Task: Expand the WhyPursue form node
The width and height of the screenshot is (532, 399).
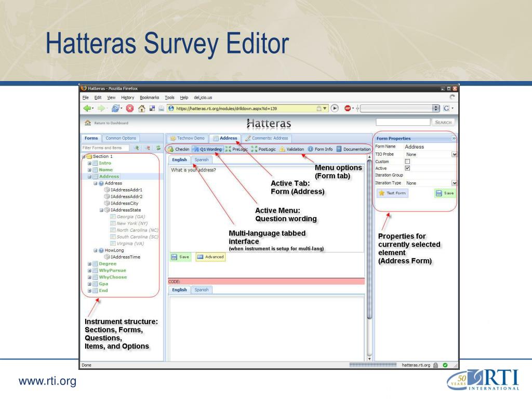Action: (89, 270)
